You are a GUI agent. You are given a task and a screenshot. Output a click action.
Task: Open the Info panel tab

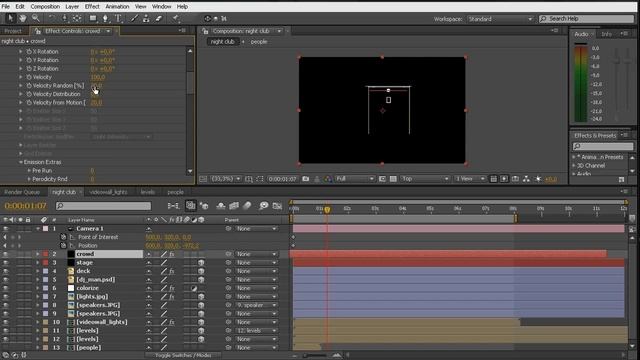pos(606,34)
